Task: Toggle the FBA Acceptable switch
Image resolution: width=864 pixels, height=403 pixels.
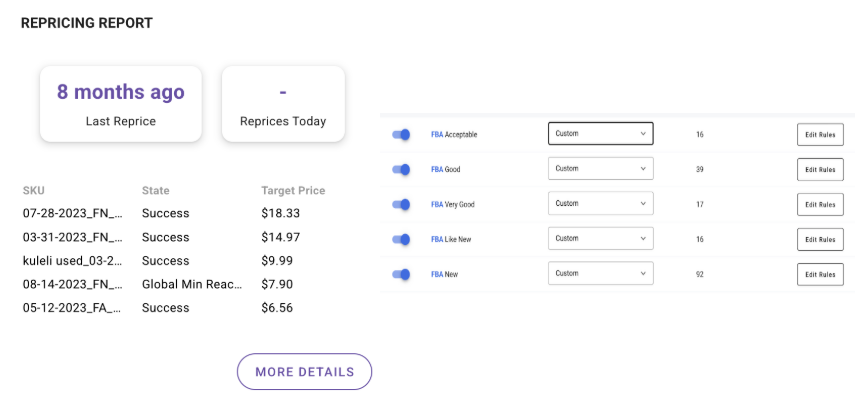Action: 401,134
